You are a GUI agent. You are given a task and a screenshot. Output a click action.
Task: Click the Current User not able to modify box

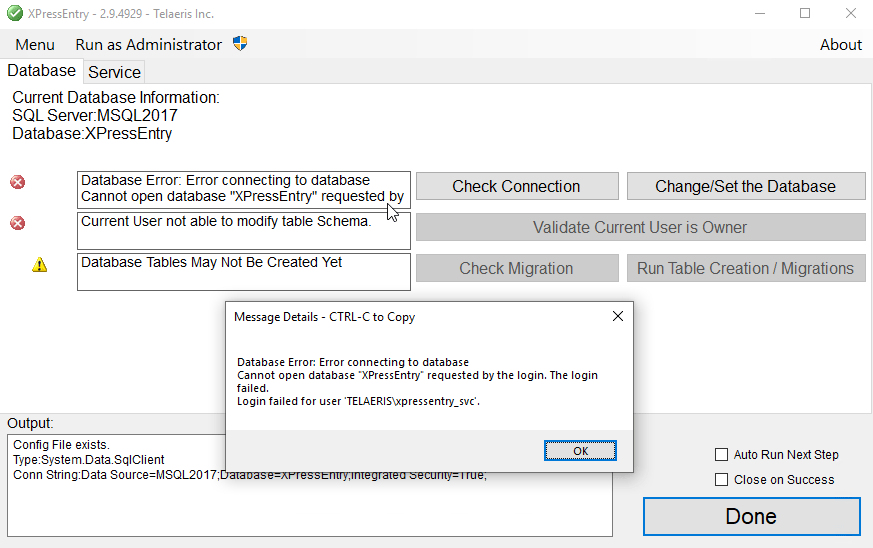tap(244, 231)
